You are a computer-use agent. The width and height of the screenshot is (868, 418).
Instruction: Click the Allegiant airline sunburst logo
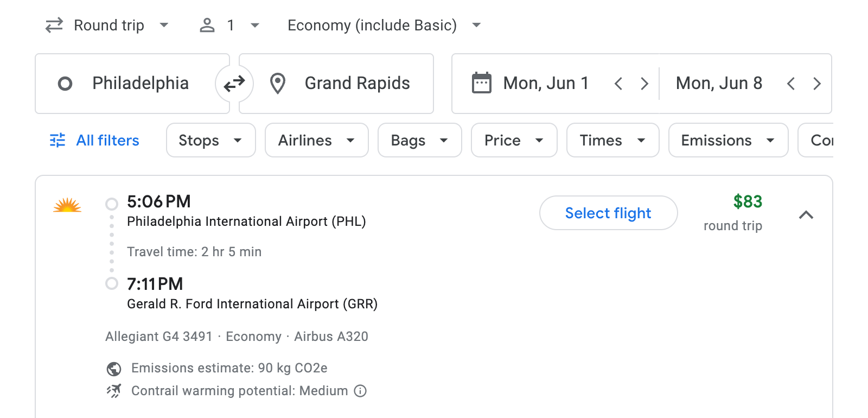coord(67,206)
